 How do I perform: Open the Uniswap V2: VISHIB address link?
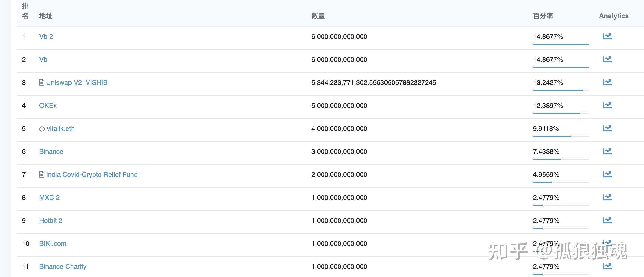[x=77, y=82]
